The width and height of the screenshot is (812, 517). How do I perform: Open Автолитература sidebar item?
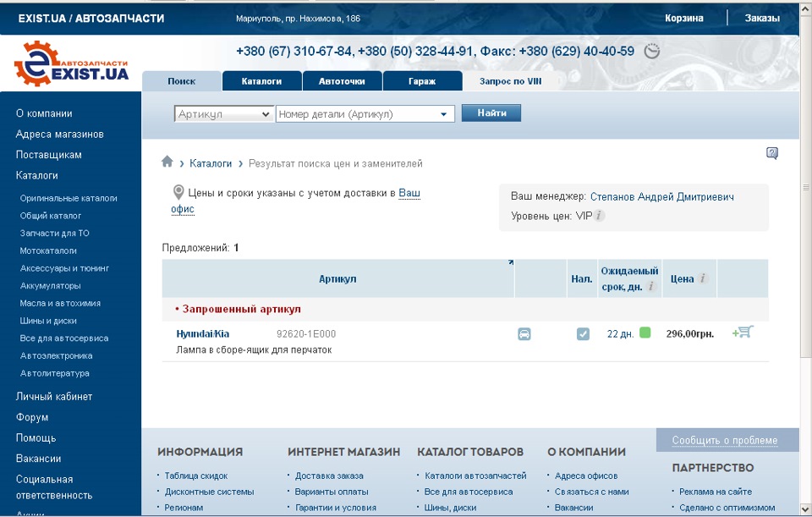pyautogui.click(x=54, y=373)
